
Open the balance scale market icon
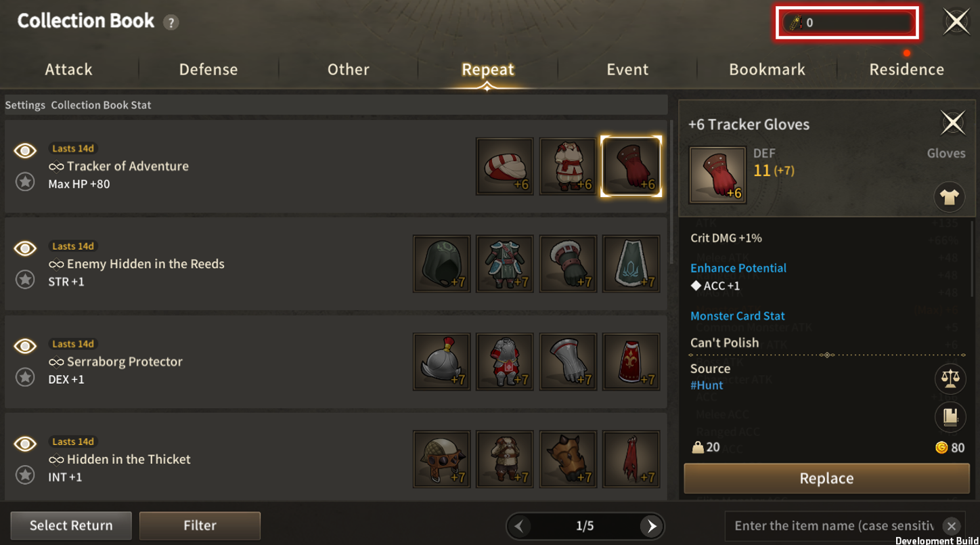(x=950, y=378)
